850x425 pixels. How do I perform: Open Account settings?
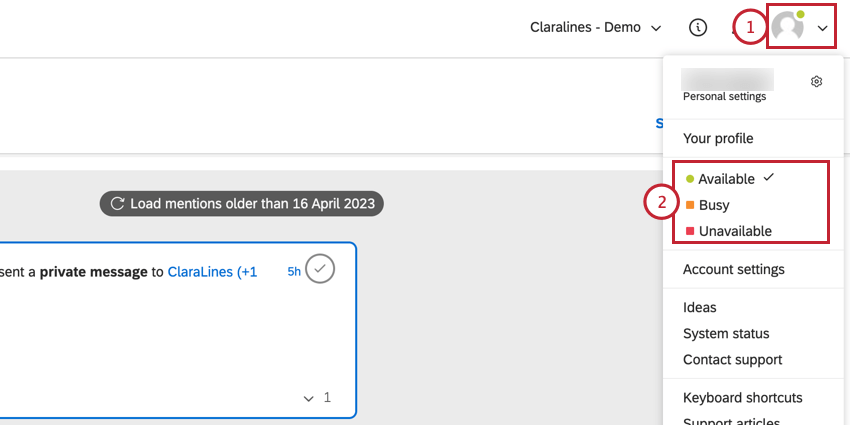point(733,269)
